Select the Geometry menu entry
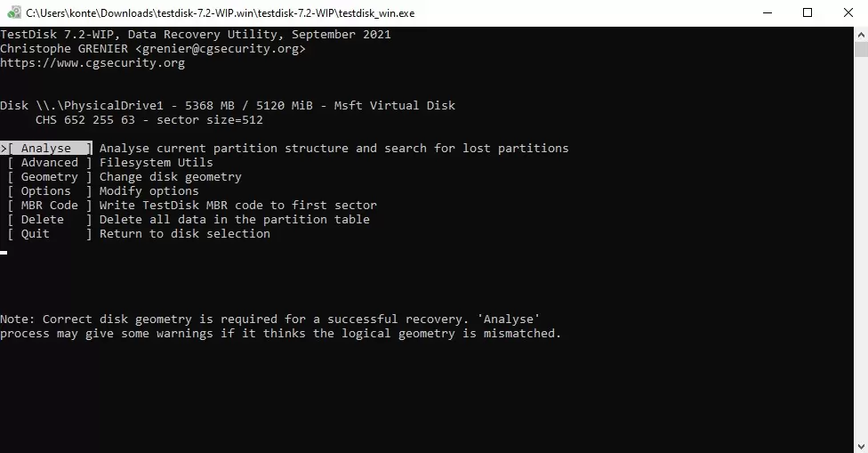Viewport: 868px width, 453px height. 50,177
